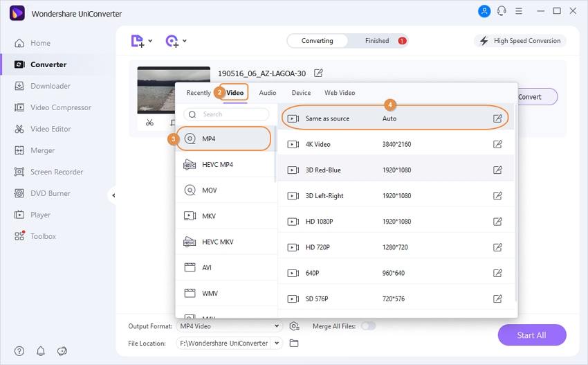Toggle Merge All Files switch
588x365 pixels.
click(368, 326)
